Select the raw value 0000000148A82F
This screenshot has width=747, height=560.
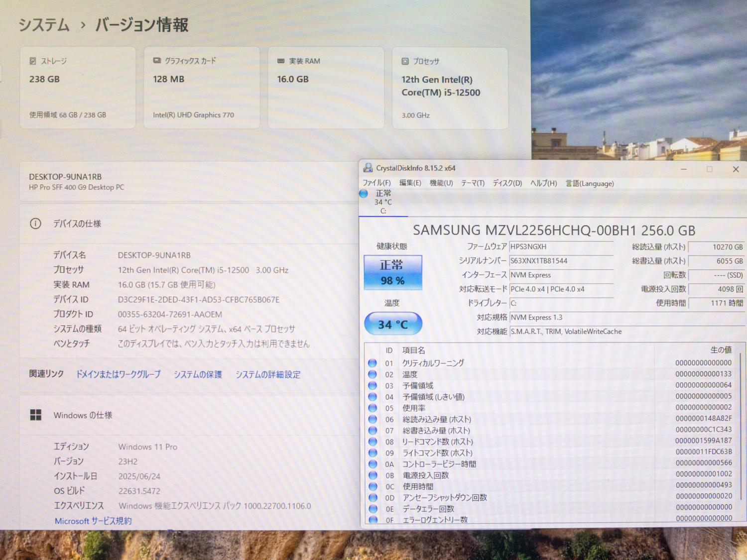tap(704, 419)
